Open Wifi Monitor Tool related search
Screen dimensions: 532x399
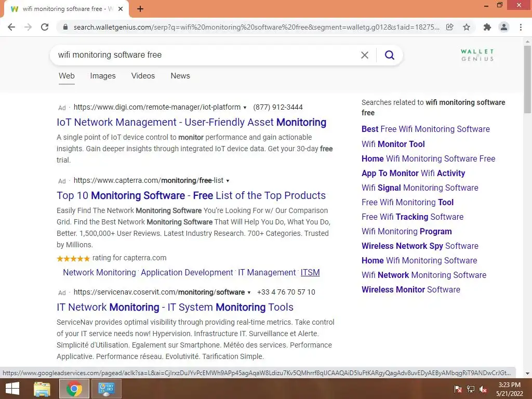[393, 144]
